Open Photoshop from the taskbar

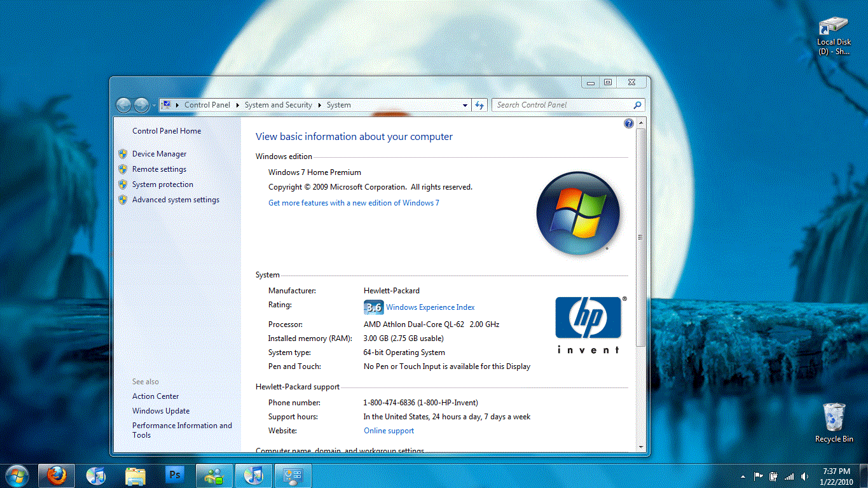[174, 475]
